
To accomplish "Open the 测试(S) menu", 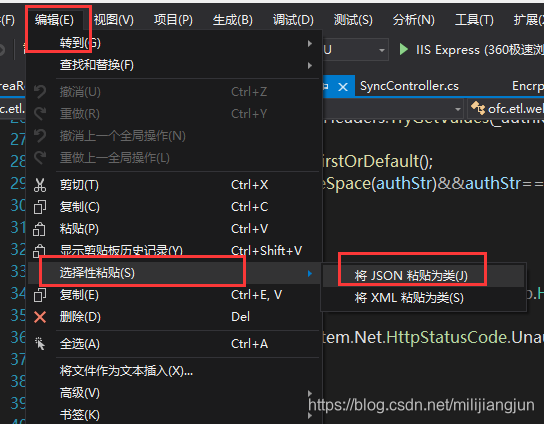I will pos(353,20).
